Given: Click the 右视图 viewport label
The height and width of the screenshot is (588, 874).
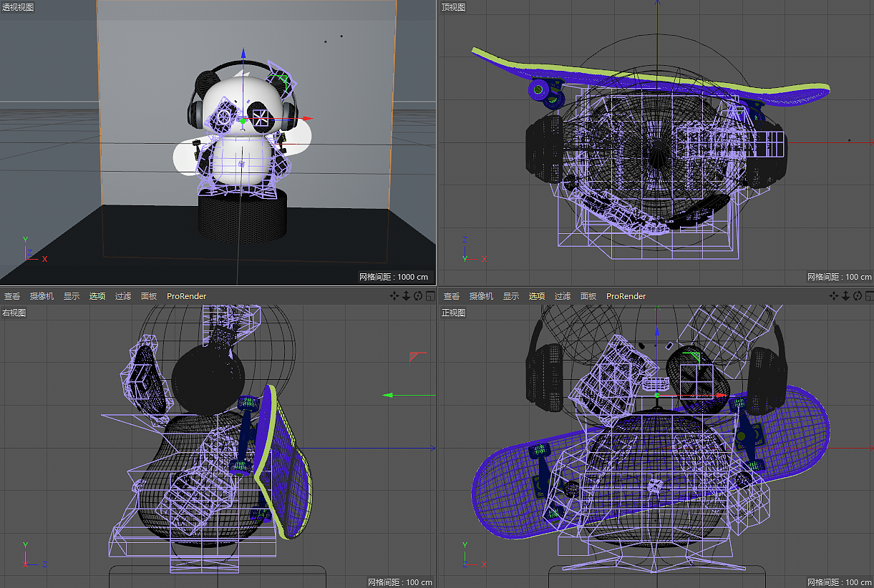Looking at the screenshot, I should pyautogui.click(x=14, y=313).
